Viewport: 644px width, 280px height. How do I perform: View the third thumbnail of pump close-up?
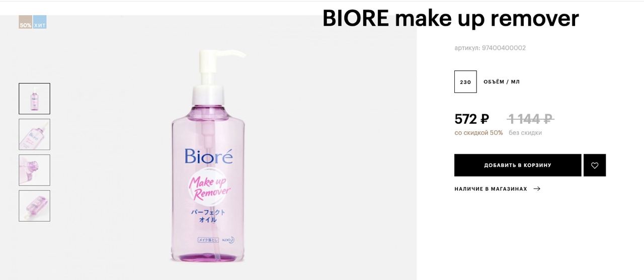[34, 170]
